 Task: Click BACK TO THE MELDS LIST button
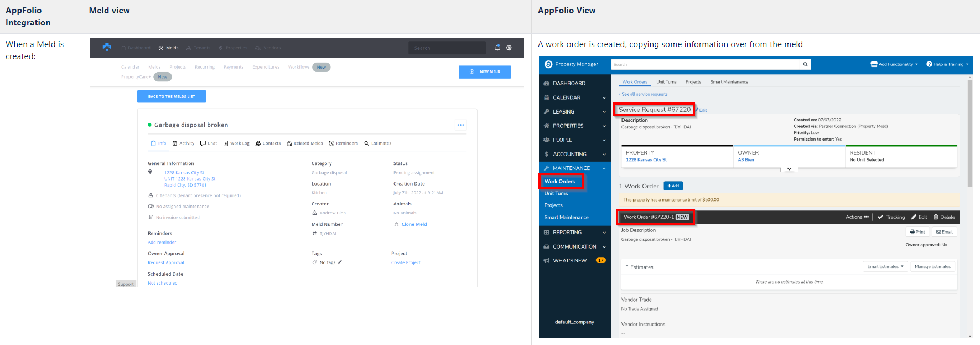[172, 96]
